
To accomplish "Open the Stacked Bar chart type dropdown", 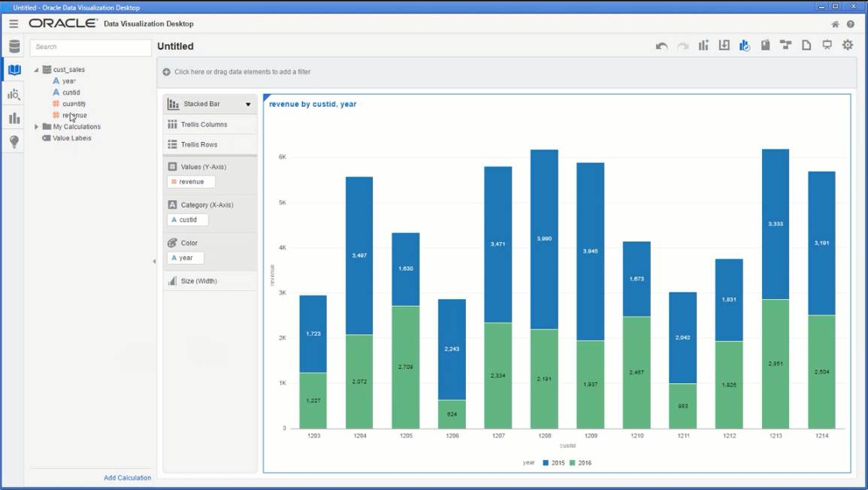I will 248,104.
